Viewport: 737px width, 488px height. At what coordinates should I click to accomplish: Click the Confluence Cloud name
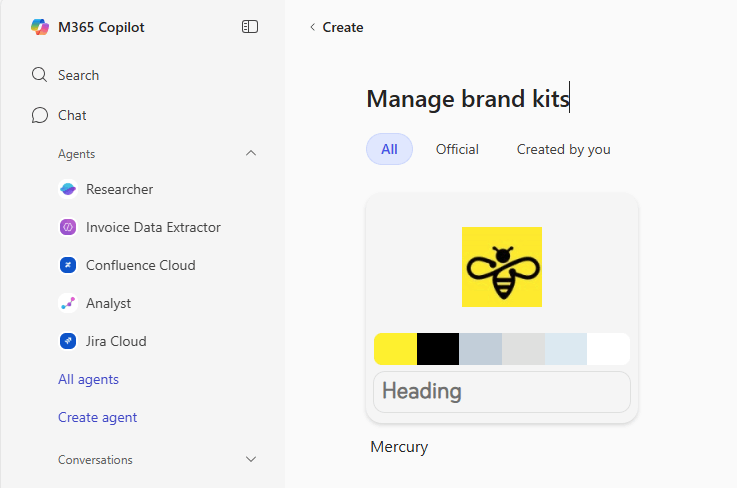pyautogui.click(x=141, y=265)
